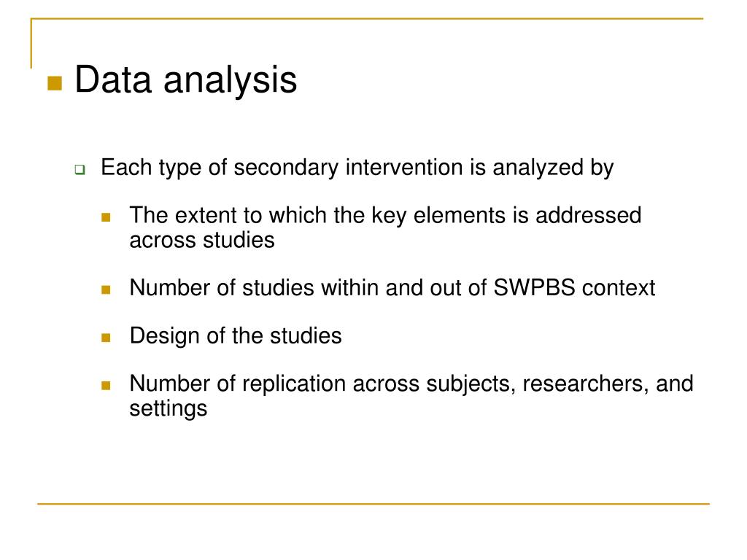Click the word secondary in first bullet
Screen dimensions: 747x560
[286, 168]
